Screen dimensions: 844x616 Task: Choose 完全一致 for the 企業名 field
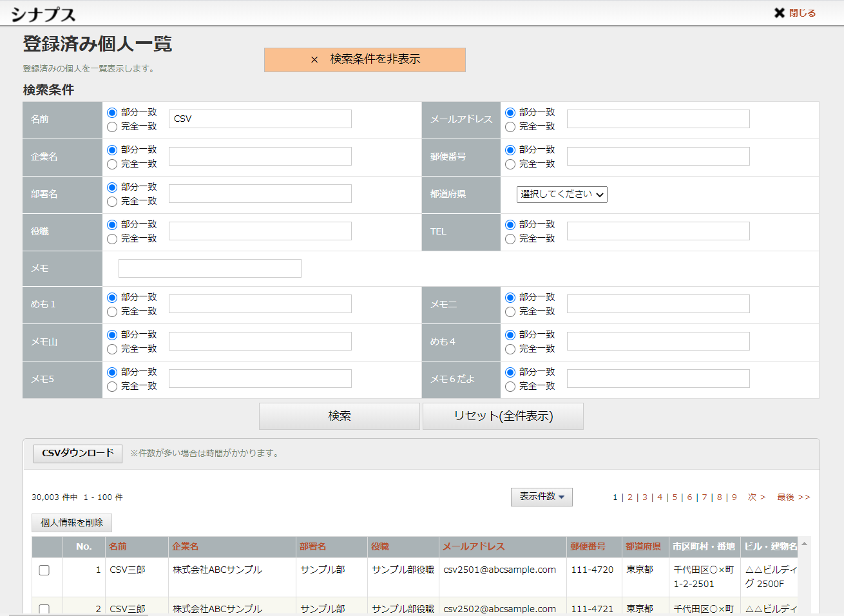point(112,164)
